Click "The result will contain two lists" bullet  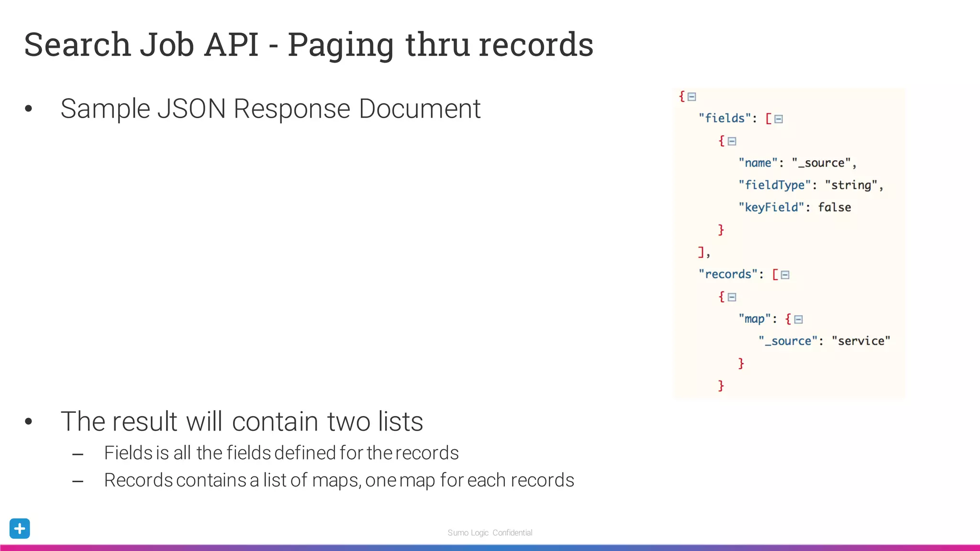click(x=242, y=421)
